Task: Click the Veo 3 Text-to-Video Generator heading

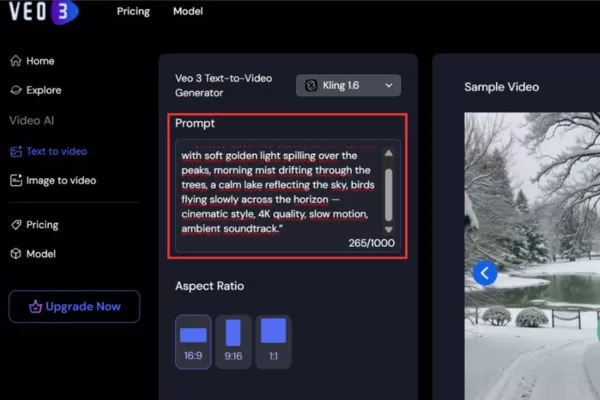Action: click(x=224, y=85)
